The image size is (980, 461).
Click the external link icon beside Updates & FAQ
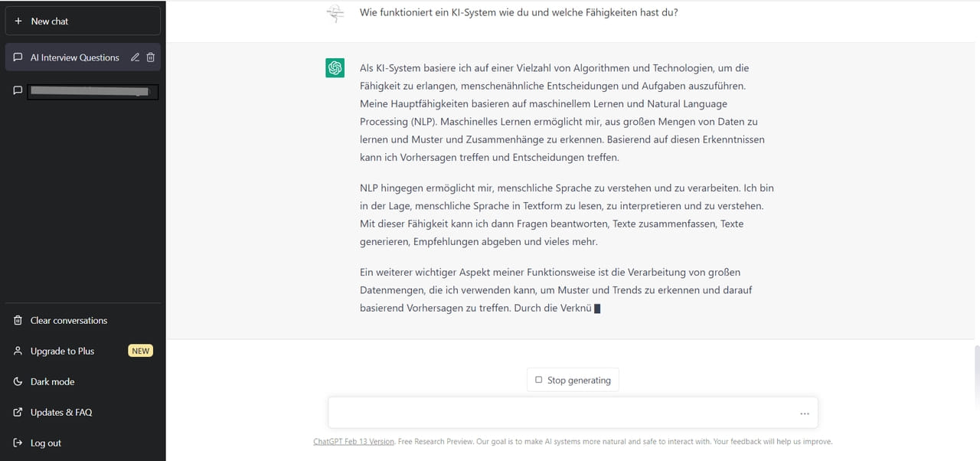[18, 412]
